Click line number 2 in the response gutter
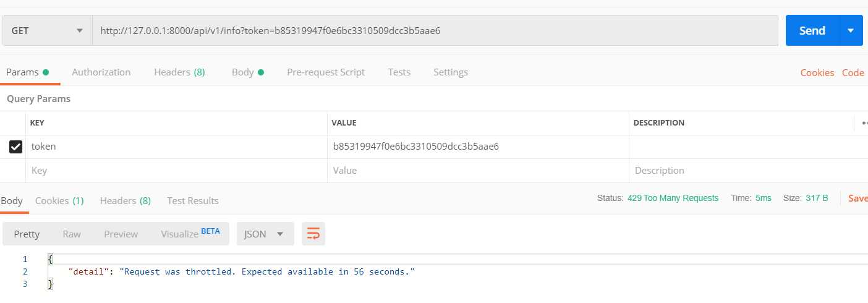 pos(25,271)
